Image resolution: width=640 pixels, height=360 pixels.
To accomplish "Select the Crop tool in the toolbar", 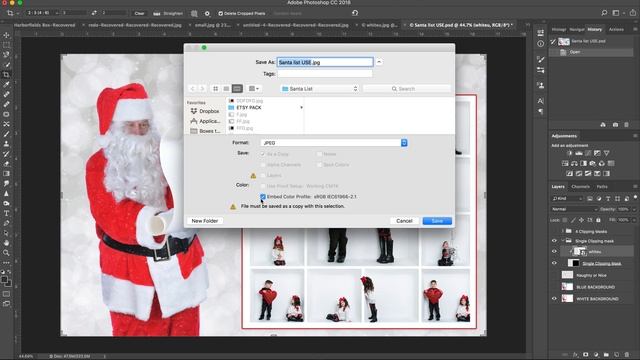I will 6,75.
